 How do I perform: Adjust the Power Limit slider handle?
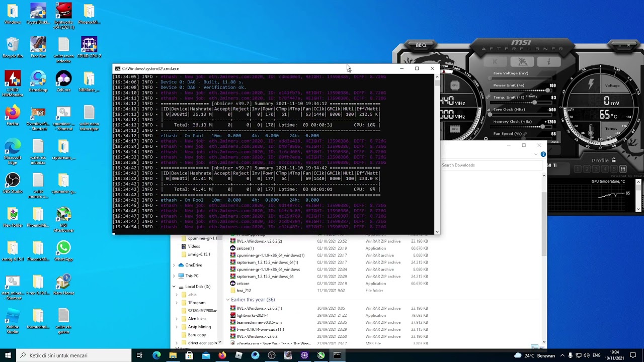click(x=547, y=90)
